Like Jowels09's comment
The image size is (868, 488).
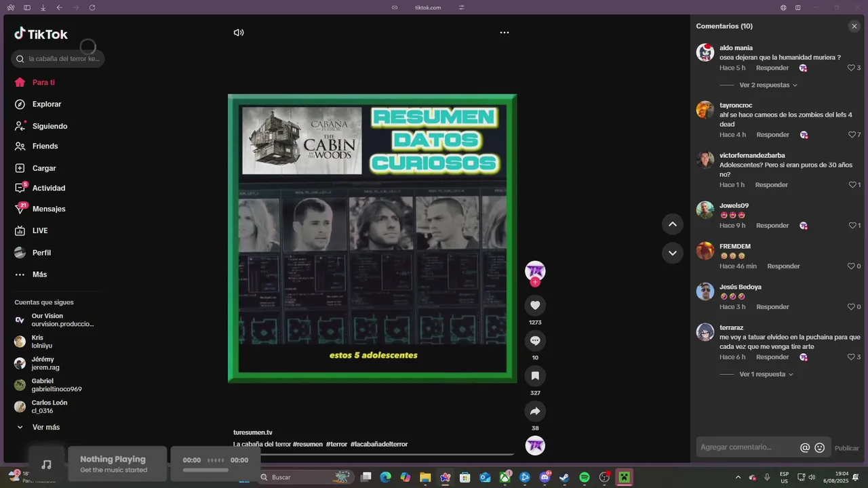pos(852,226)
